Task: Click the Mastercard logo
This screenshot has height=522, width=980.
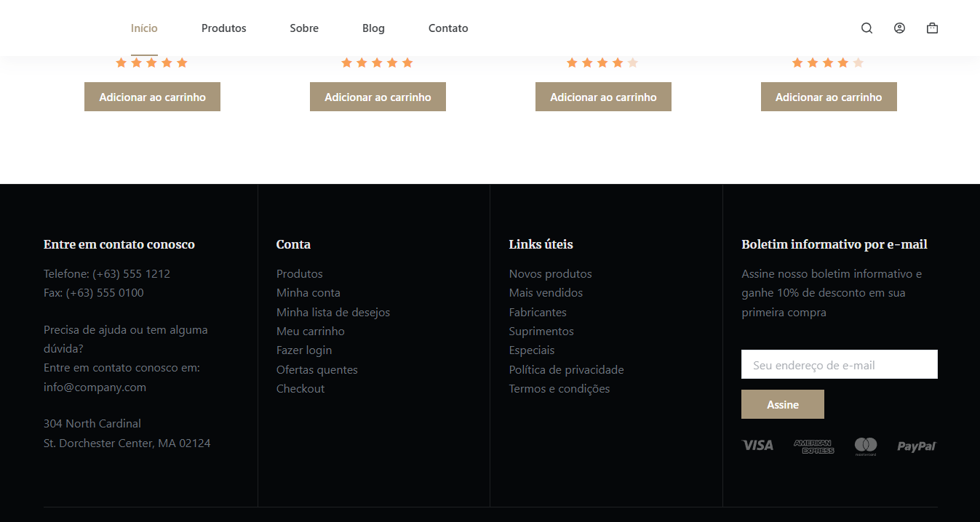Action: (x=865, y=446)
